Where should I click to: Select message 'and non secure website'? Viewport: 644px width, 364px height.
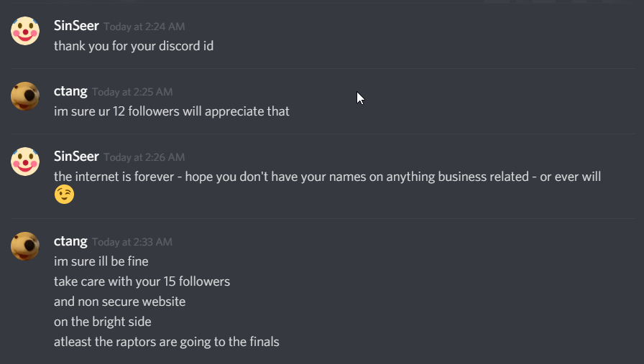(120, 302)
